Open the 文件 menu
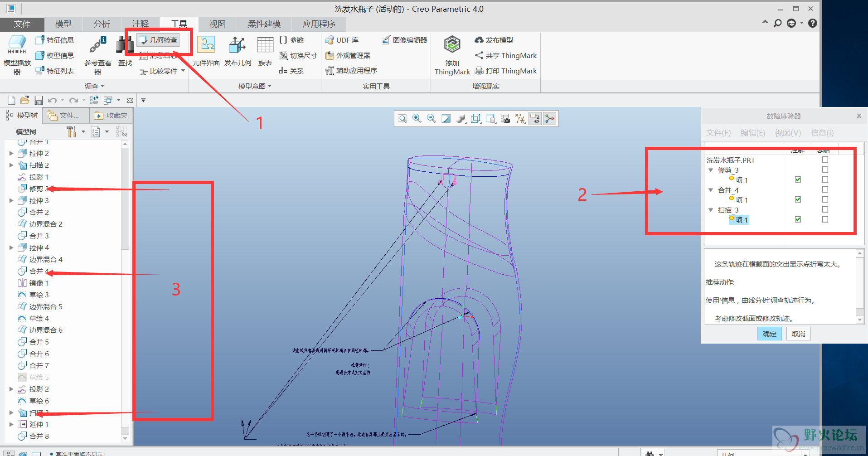This screenshot has width=868, height=456. [22, 24]
